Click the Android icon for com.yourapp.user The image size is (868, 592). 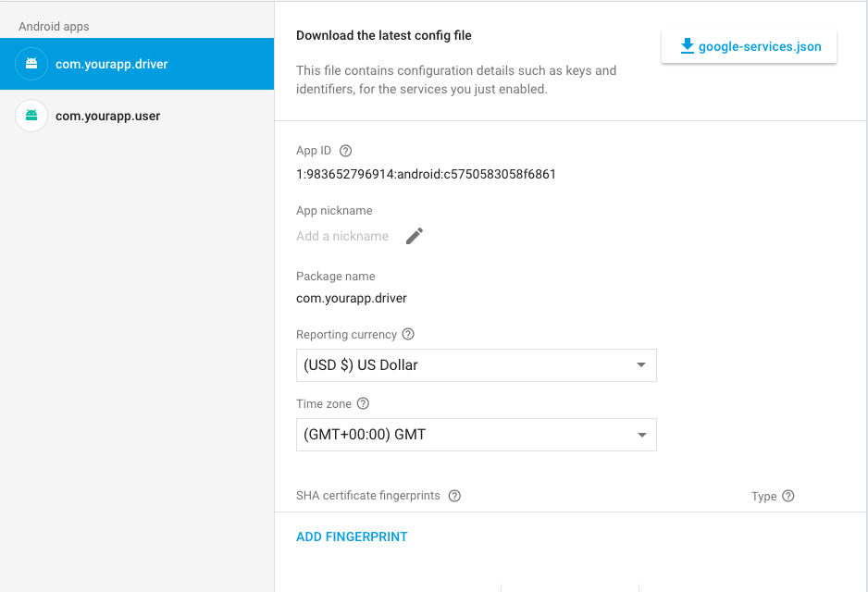(x=31, y=116)
